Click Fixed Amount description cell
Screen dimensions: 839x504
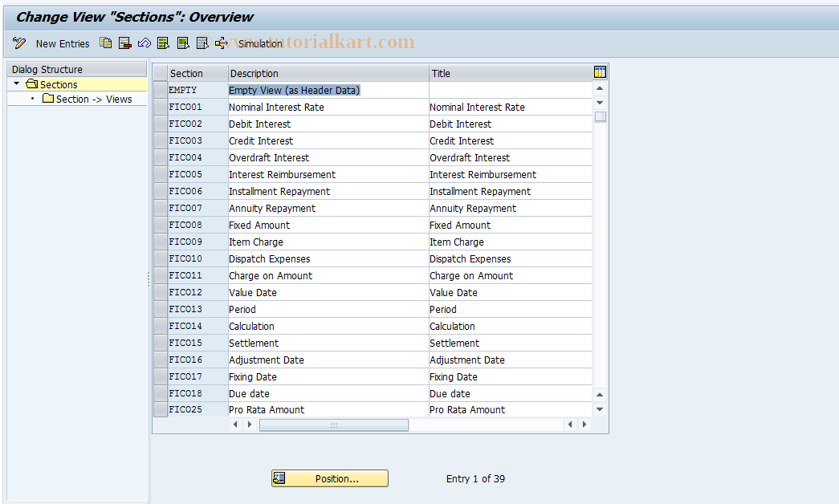tap(328, 225)
